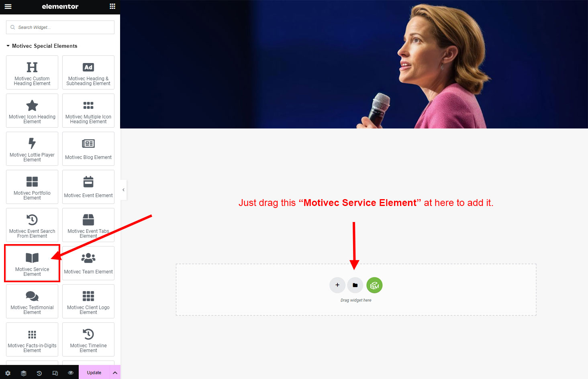
Task: Pick the Motivec Lottie Player Element widget
Action: (32, 149)
